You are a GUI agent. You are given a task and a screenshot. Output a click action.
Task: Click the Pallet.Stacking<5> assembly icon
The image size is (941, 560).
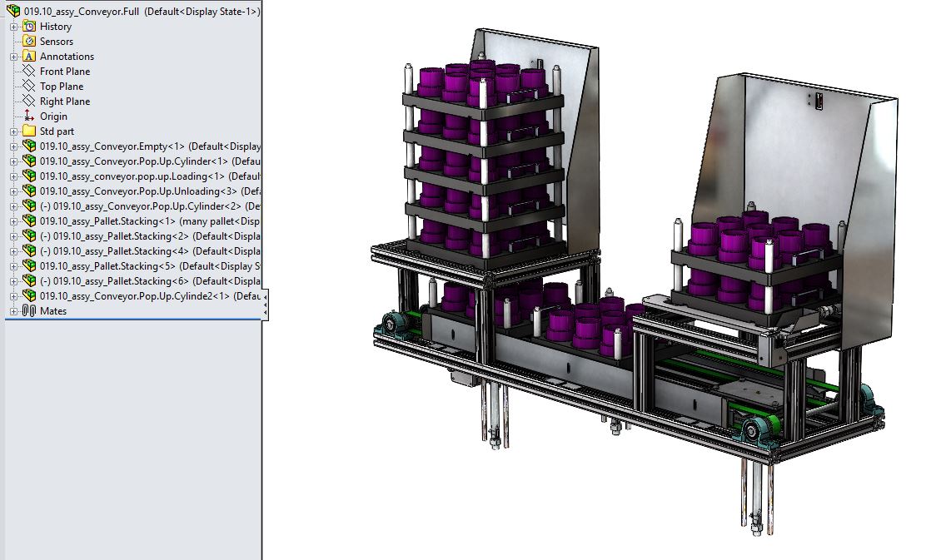29,265
